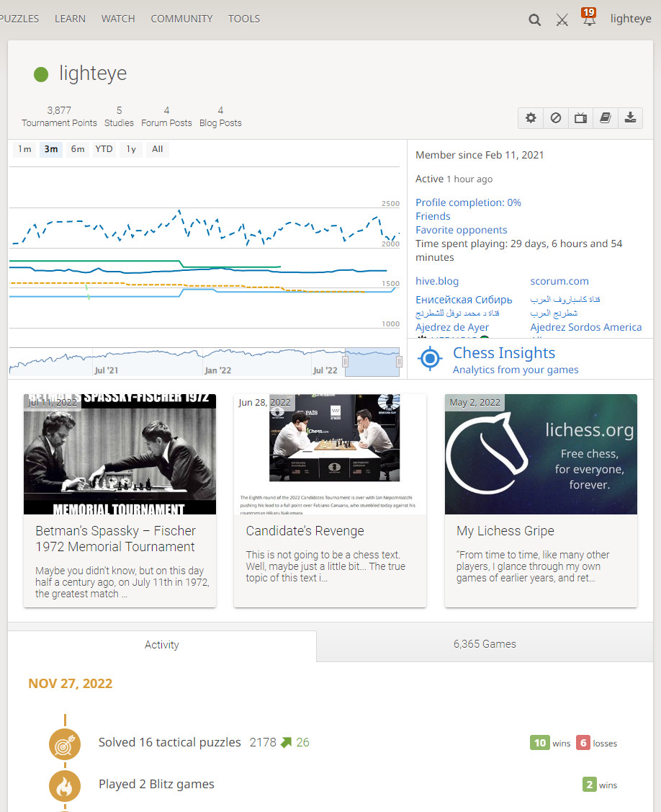This screenshot has height=812, width=661.
Task: Click Profile completion: 0% link
Action: [x=468, y=202]
